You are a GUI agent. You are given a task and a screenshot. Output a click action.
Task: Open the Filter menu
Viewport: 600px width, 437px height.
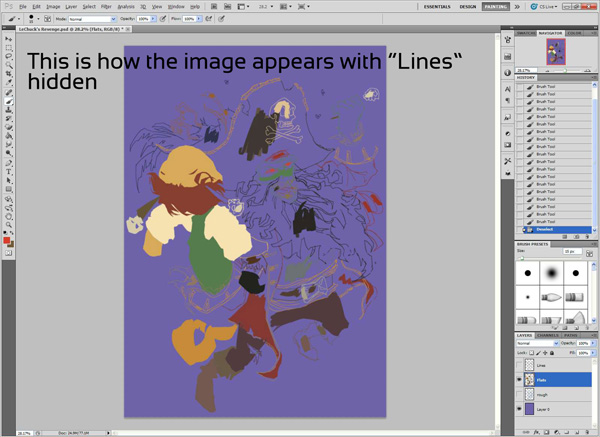click(106, 7)
